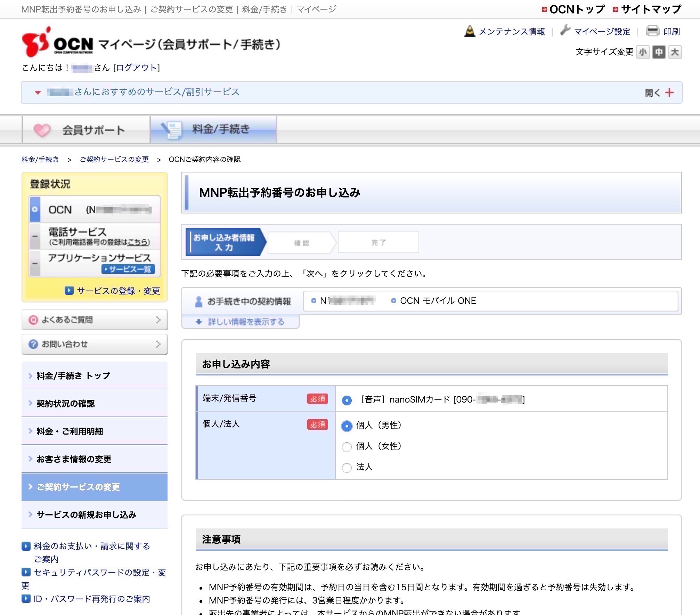Open お問い合わせ chevron
700x615 pixels.
(158, 344)
